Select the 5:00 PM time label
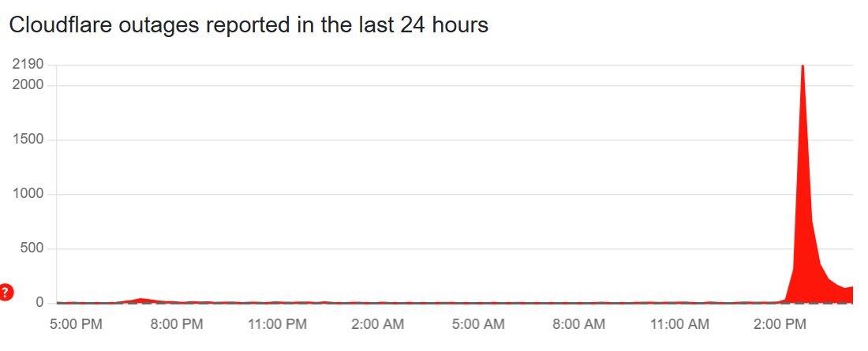Viewport: 868px width, 351px height. pos(76,324)
